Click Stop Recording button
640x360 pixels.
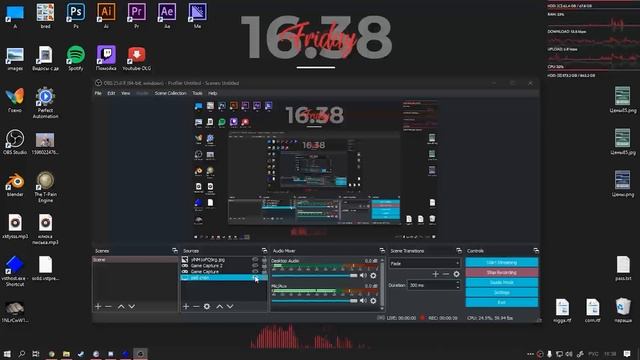click(x=502, y=272)
